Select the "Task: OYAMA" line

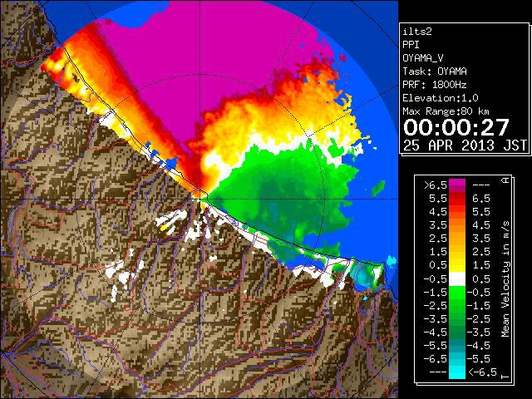(435, 71)
